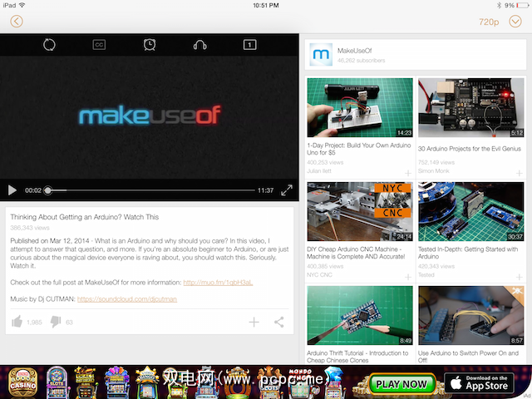
Task: Like the video with thumbs-up icon
Action: [x=17, y=322]
